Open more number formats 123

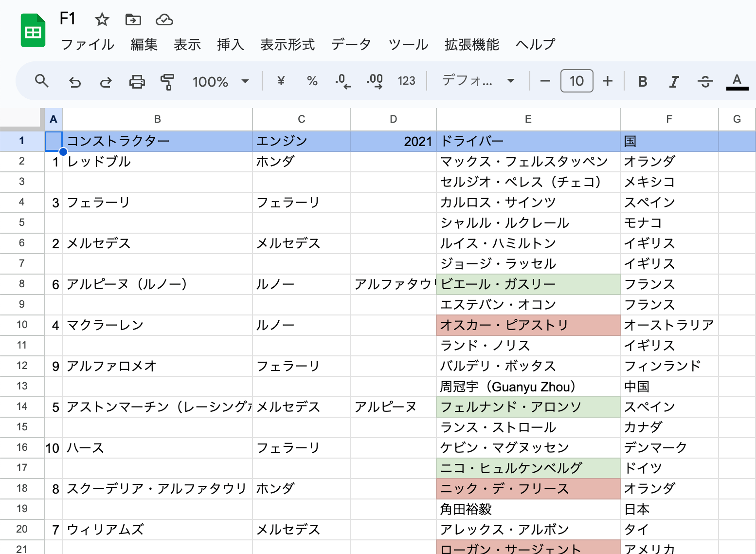coord(407,81)
